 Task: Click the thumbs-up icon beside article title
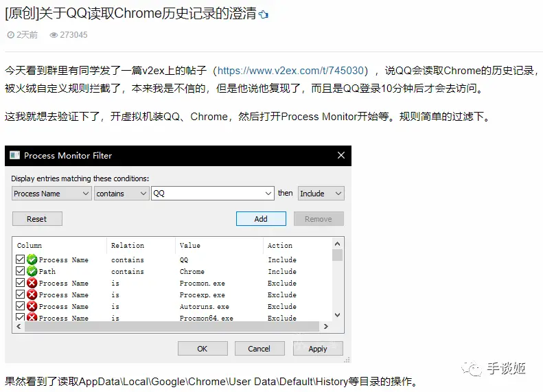click(264, 14)
